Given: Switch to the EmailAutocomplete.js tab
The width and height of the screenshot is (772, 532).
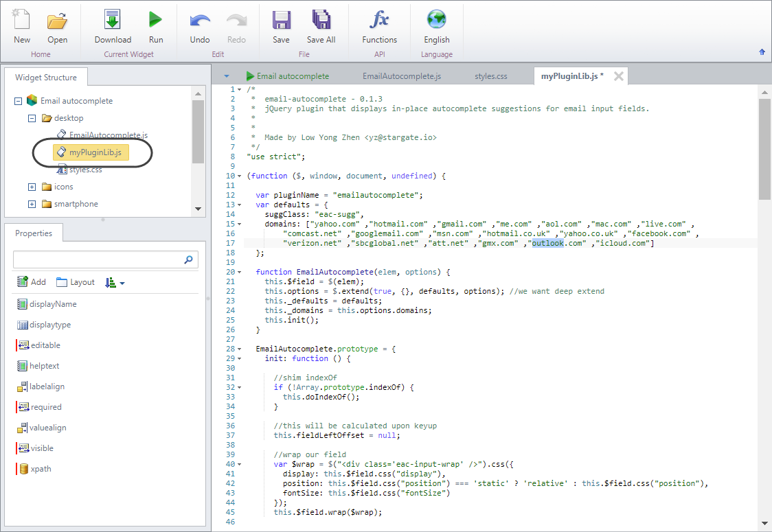Looking at the screenshot, I should [402, 76].
